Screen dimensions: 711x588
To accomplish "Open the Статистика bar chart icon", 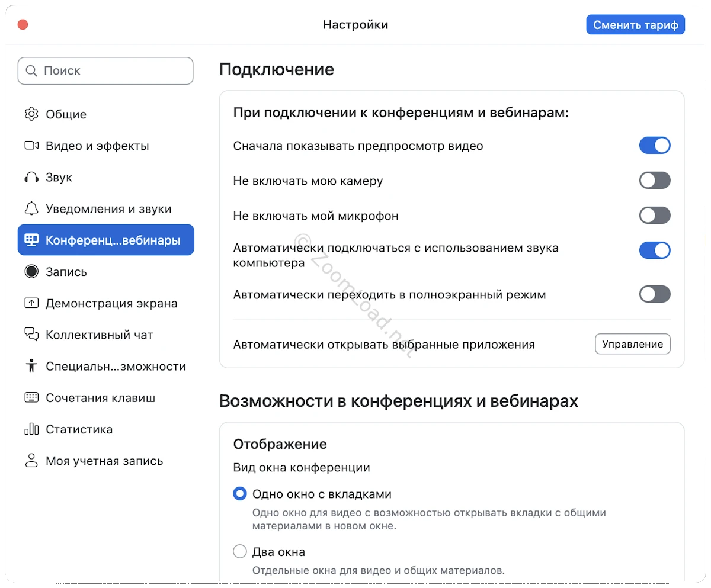I will (x=31, y=429).
